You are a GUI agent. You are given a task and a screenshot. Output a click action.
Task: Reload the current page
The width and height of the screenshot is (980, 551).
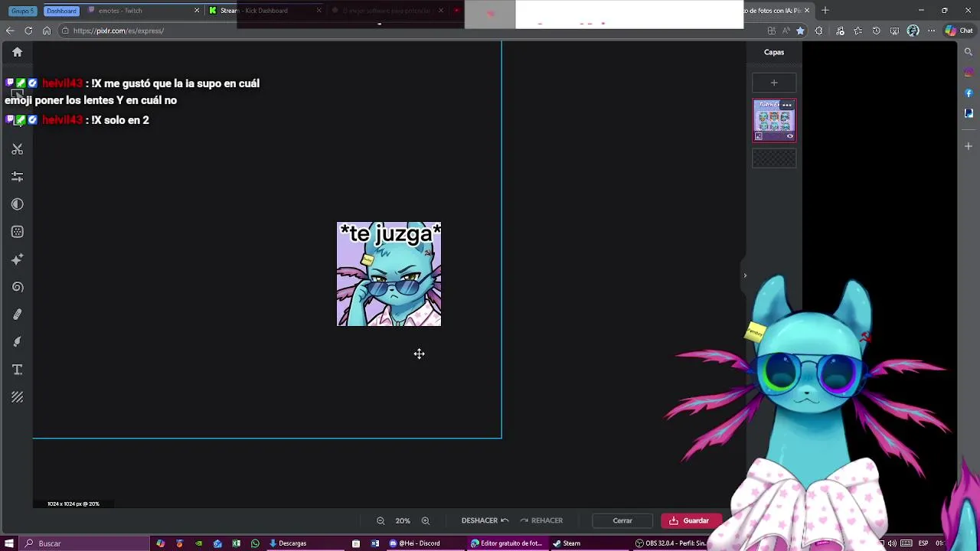click(x=28, y=31)
